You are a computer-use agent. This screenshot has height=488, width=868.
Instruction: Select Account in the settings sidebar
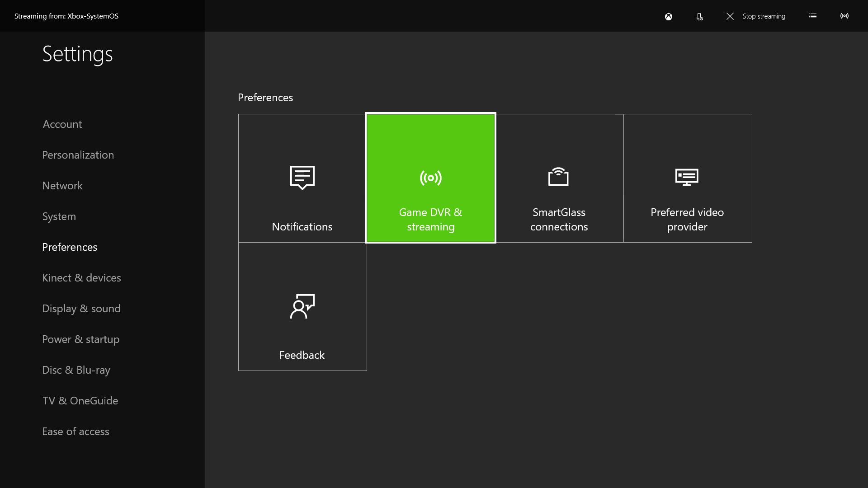coord(62,124)
